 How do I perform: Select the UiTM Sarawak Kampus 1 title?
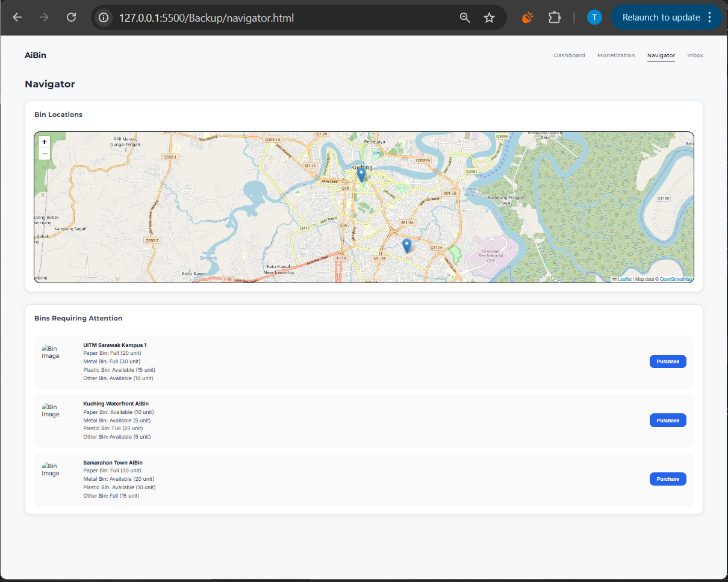tap(115, 345)
